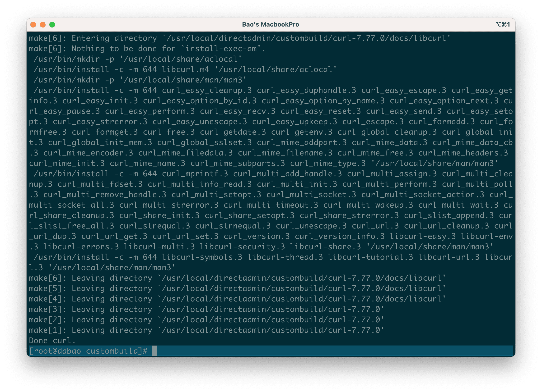This screenshot has height=392, width=542.
Task: Click the [root@dabao custombuild]# prompt text
Action: pos(88,351)
